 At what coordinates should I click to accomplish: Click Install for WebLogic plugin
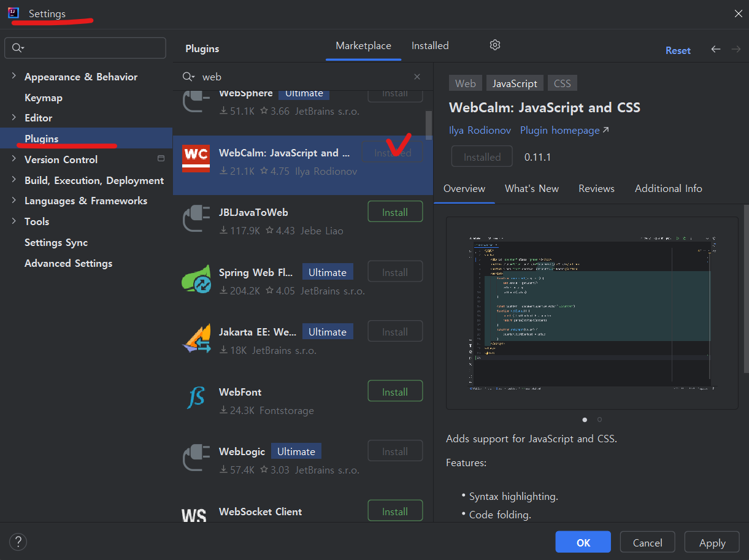(x=395, y=451)
